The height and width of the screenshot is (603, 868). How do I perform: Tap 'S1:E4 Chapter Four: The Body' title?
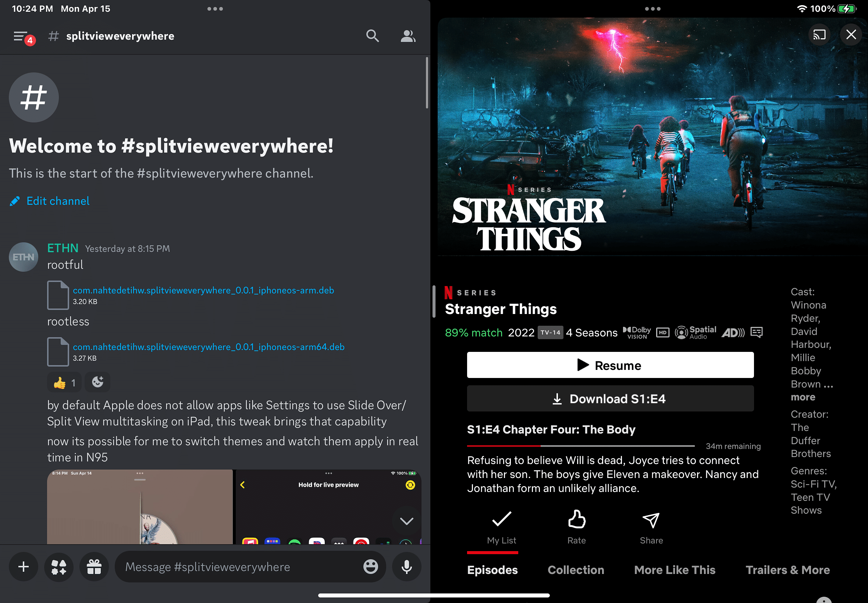coord(551,429)
